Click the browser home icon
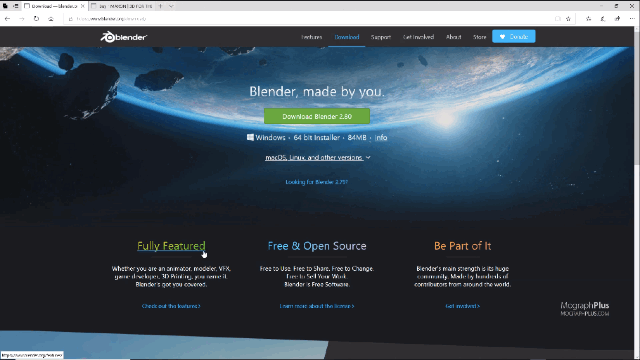Image resolution: width=640 pixels, height=360 pixels. click(x=51, y=19)
